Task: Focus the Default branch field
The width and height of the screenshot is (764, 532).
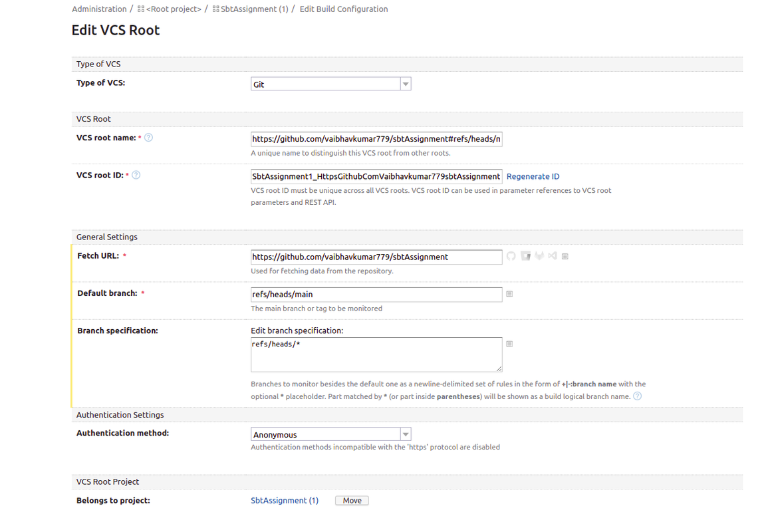Action: [x=376, y=294]
